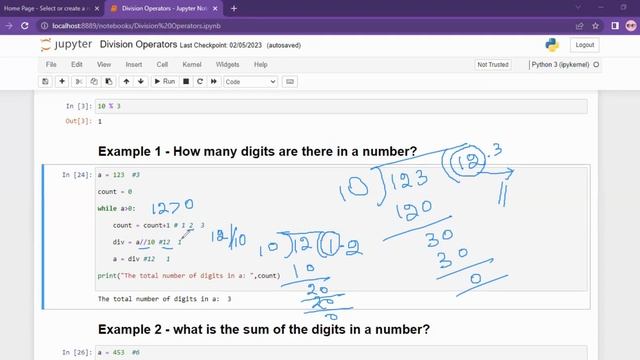
Task: Click the Python logo icon
Action: tap(552, 45)
